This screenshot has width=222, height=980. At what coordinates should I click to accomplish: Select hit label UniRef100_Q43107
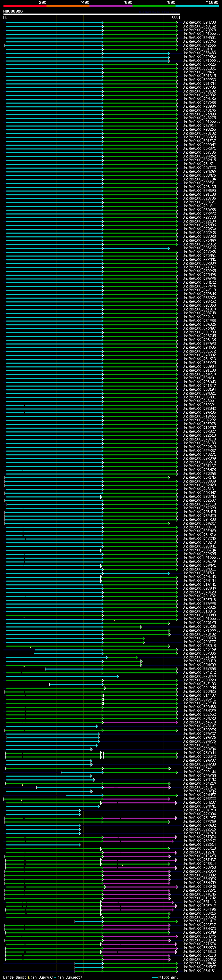click(x=199, y=726)
